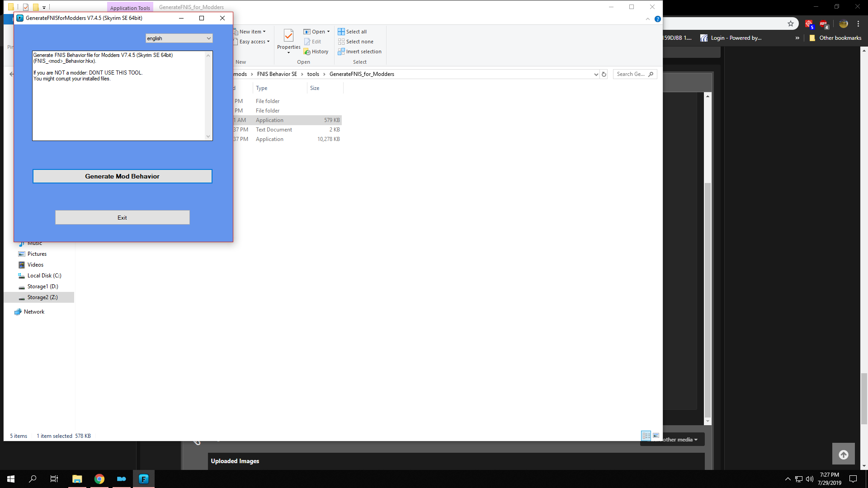
Task: Bookmark the page with Chrome star icon
Action: [x=791, y=23]
